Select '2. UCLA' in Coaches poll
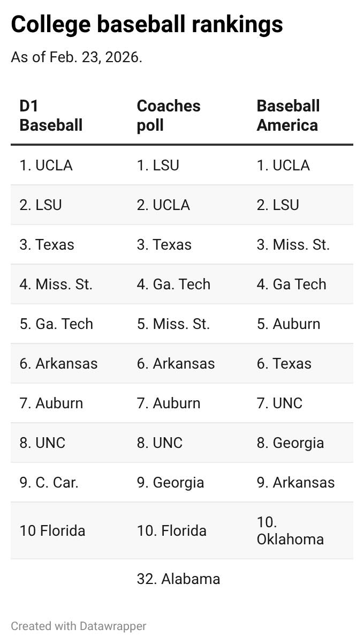The image size is (364, 644). point(163,205)
